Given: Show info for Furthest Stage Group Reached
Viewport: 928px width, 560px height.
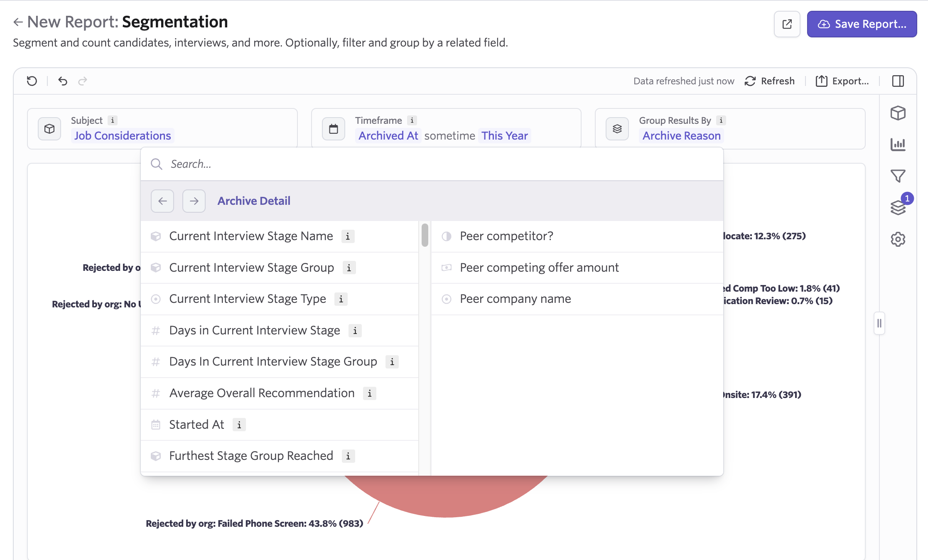Looking at the screenshot, I should (x=348, y=456).
